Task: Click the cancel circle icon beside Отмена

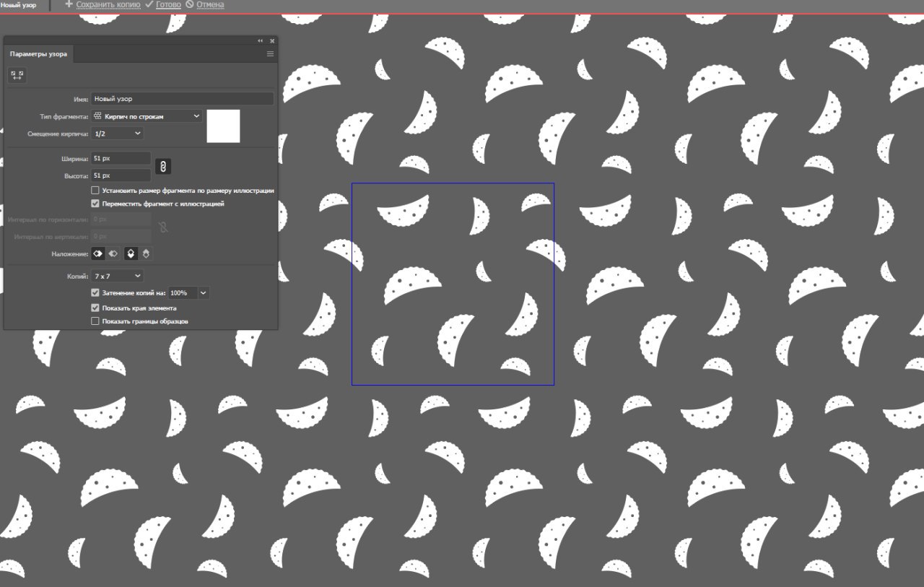Action: (x=190, y=4)
